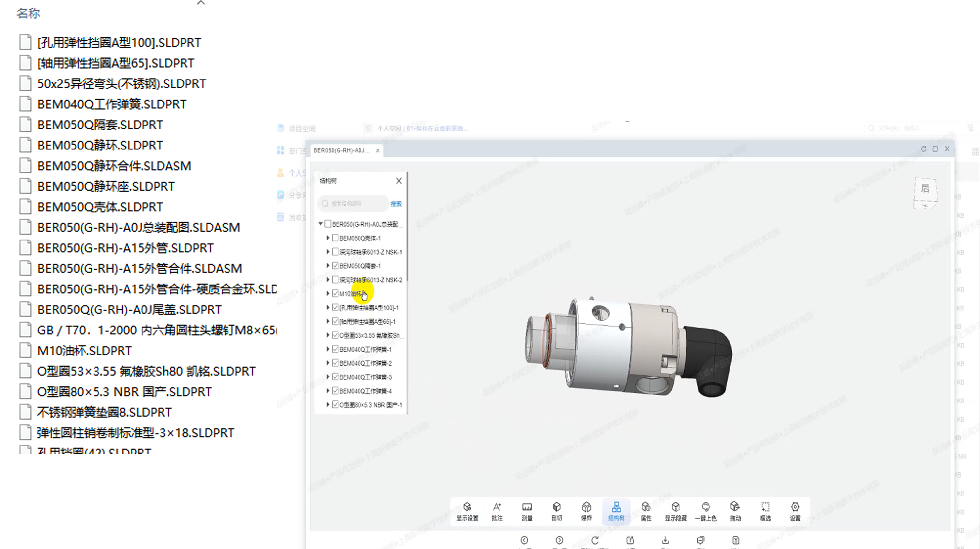The height and width of the screenshot is (549, 980).
Task: Expand the M10油杯 tree node
Action: coord(328,293)
